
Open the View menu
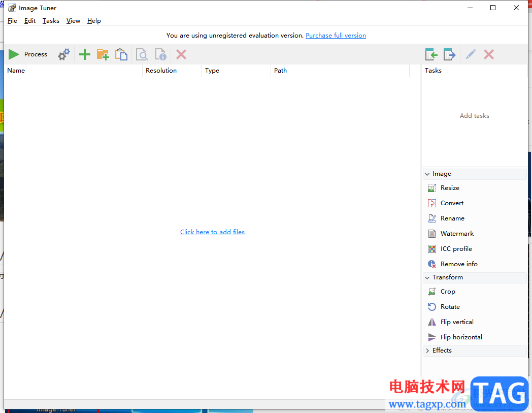click(x=73, y=21)
